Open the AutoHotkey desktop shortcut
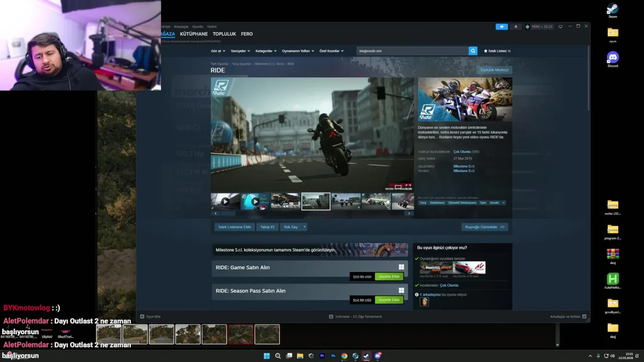644x362 pixels. pos(612,279)
